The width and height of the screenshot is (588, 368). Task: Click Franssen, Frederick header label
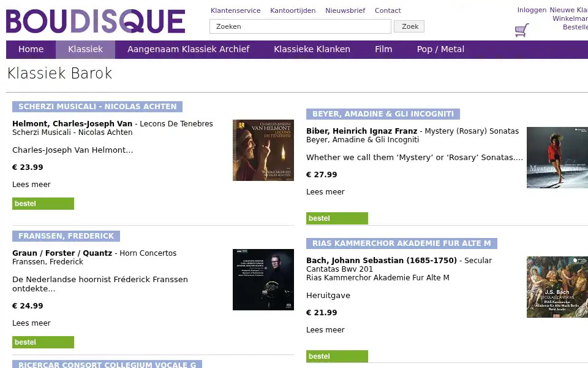[66, 236]
